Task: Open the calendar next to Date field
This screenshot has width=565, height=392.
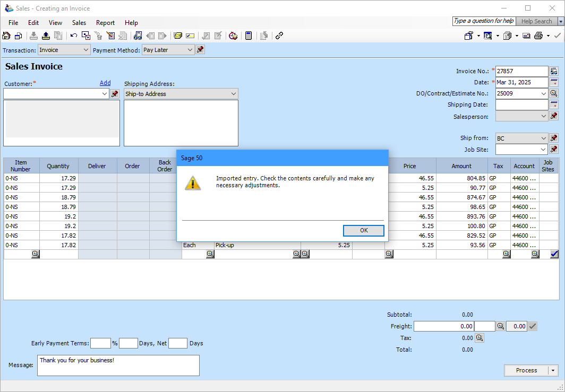Action: tap(554, 83)
